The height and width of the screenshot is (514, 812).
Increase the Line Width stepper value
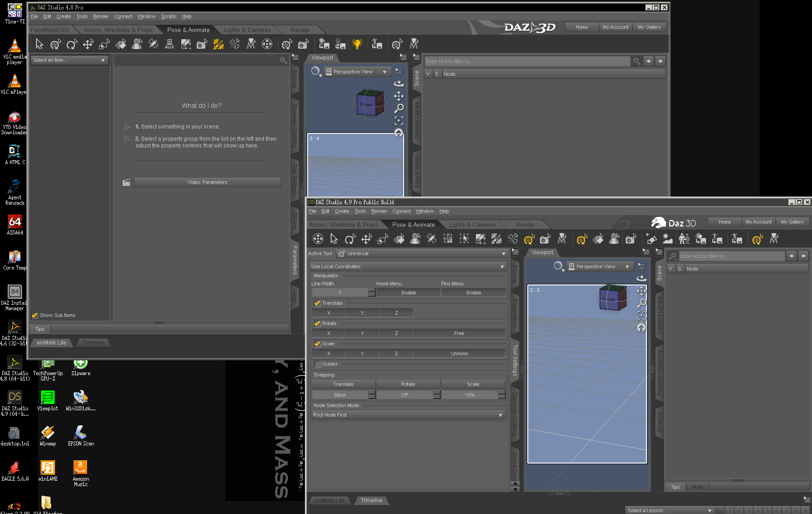tap(372, 290)
